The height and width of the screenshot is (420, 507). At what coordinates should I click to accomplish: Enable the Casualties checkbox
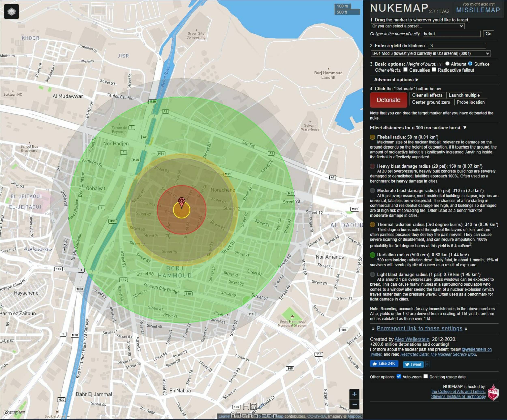pyautogui.click(x=405, y=70)
